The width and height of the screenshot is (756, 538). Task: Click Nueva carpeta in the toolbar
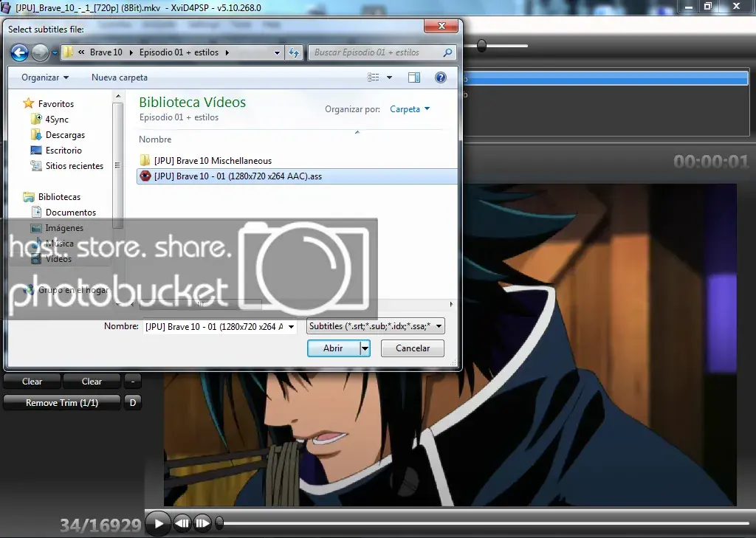(120, 77)
